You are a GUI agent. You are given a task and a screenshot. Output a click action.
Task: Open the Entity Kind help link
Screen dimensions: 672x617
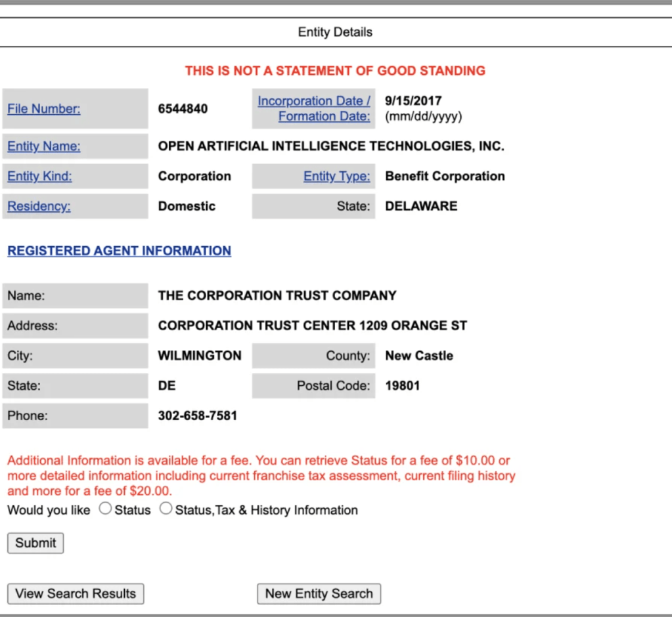pos(39,176)
